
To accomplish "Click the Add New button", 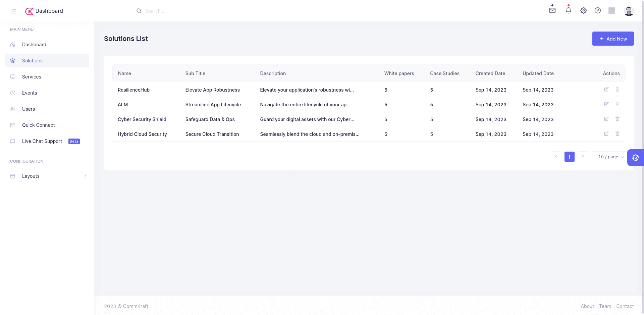I will [x=613, y=39].
